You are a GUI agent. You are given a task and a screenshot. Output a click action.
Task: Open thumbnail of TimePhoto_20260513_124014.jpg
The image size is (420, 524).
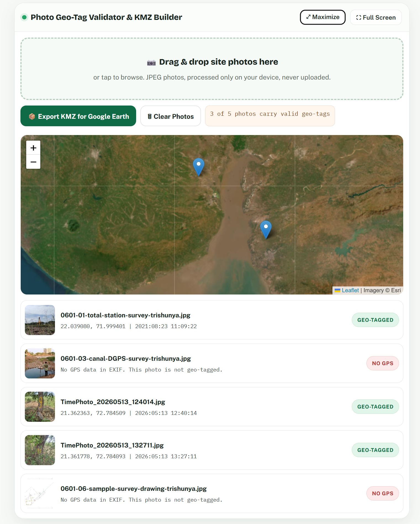40,407
